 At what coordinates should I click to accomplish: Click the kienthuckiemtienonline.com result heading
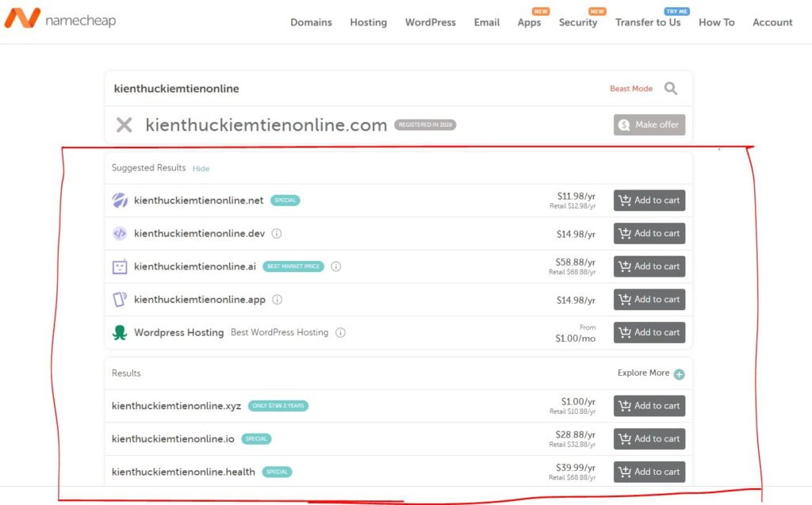(266, 125)
